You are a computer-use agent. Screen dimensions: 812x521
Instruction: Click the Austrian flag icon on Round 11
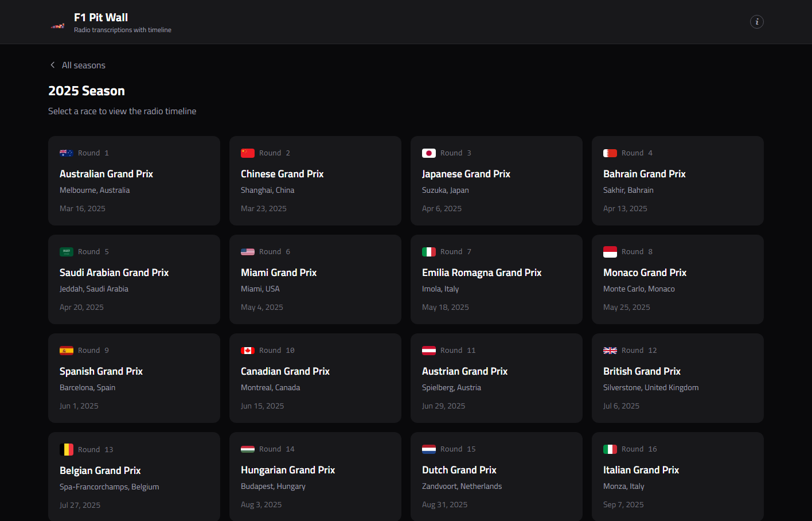click(x=429, y=351)
